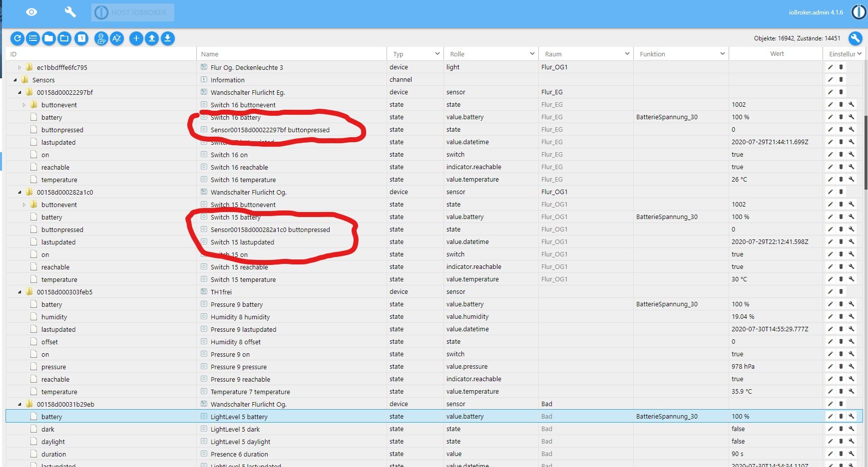Click the ioBroker logo at top right
The height and width of the screenshot is (467, 868).
pos(859,12)
